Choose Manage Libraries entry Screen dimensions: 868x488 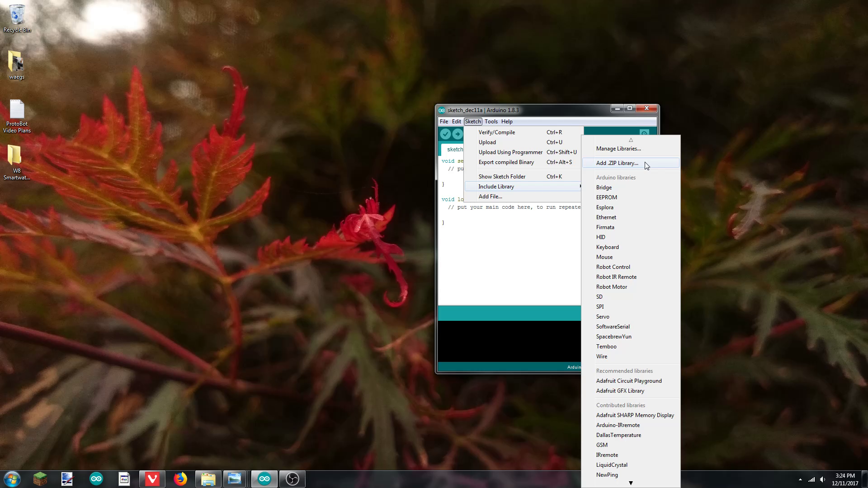click(618, 149)
